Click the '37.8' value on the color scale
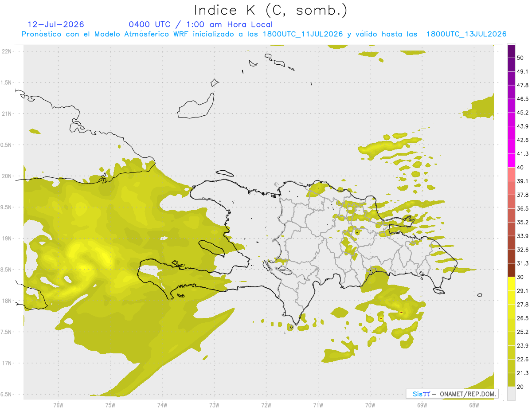 (523, 196)
